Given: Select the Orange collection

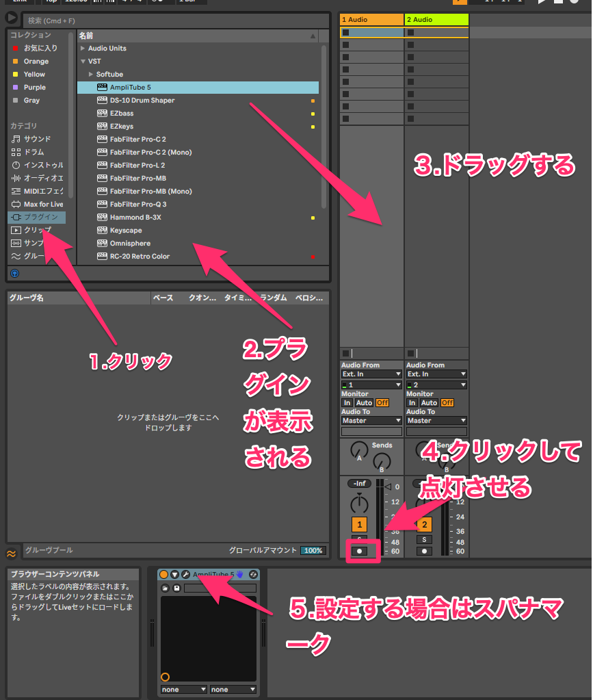Looking at the screenshot, I should [36, 62].
